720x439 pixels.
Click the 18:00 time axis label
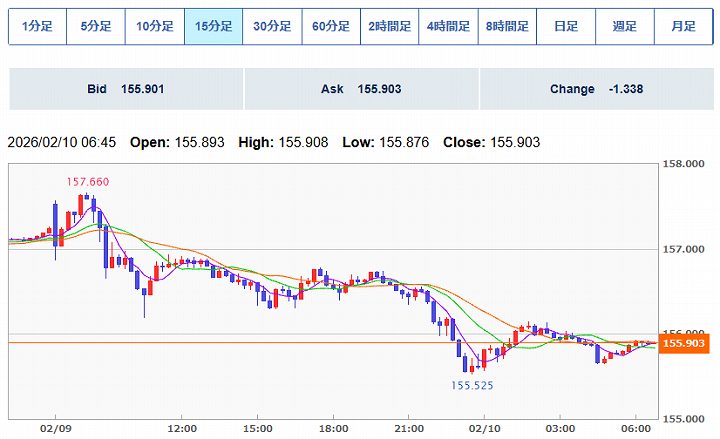pyautogui.click(x=332, y=425)
